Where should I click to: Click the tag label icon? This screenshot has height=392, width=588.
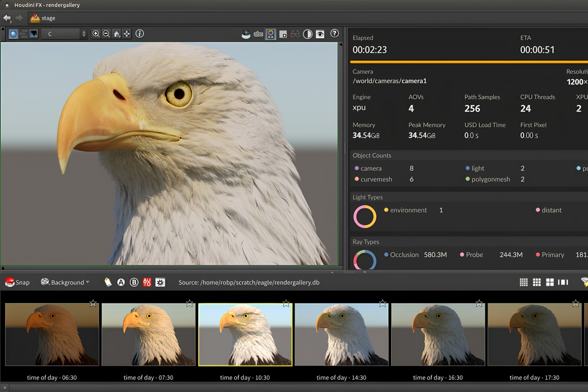(x=108, y=282)
